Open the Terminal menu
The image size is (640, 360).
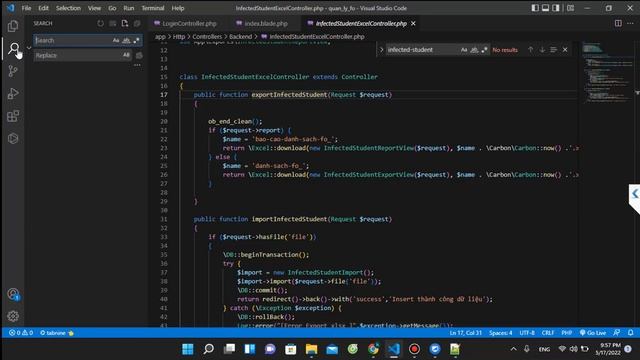tap(153, 8)
